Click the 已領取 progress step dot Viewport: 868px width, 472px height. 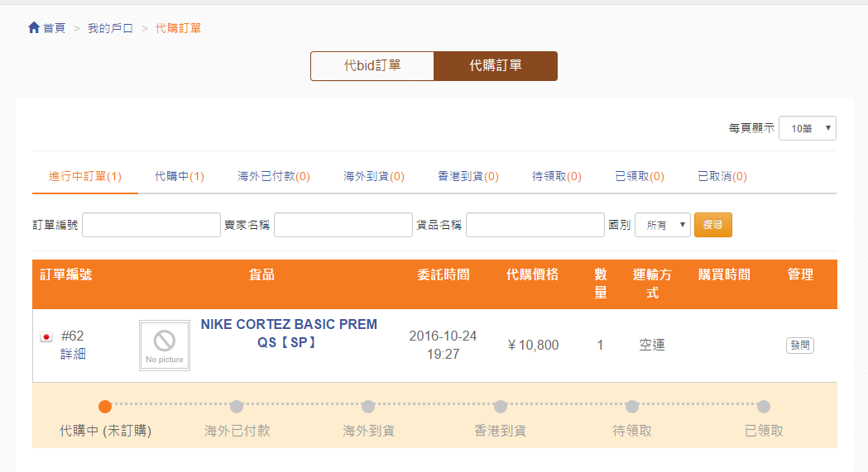764,407
